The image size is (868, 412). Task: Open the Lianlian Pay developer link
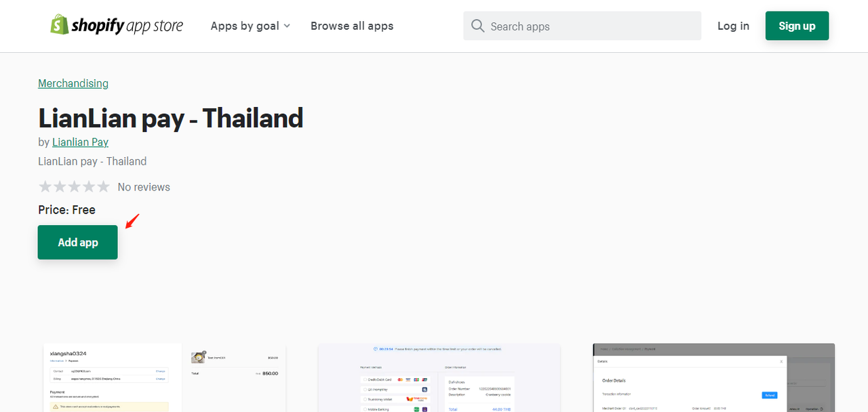click(x=80, y=142)
